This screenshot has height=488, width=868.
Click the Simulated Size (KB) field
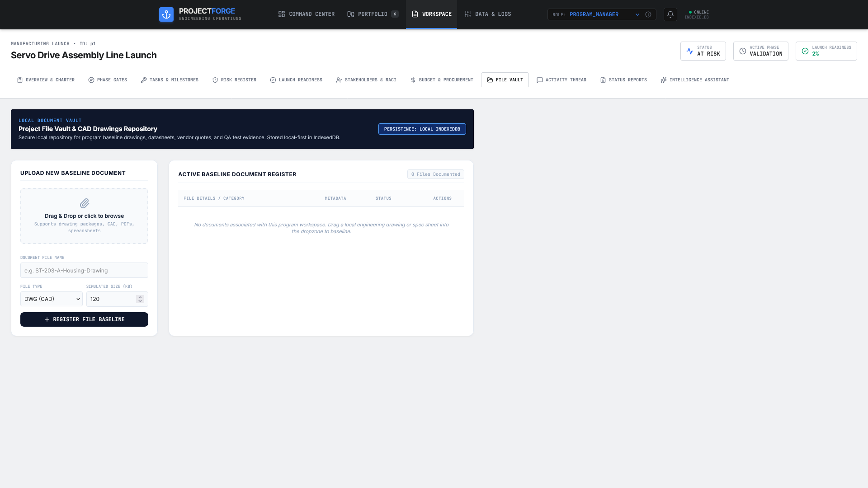click(x=117, y=299)
